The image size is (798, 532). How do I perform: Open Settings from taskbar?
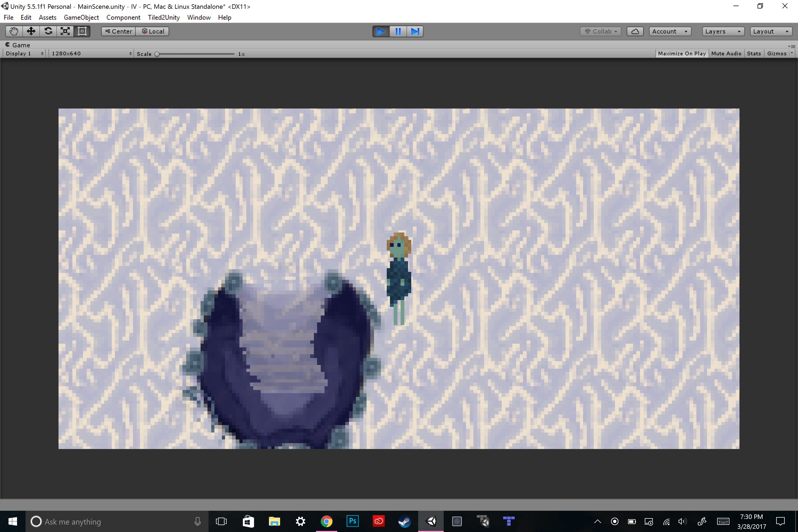point(300,521)
